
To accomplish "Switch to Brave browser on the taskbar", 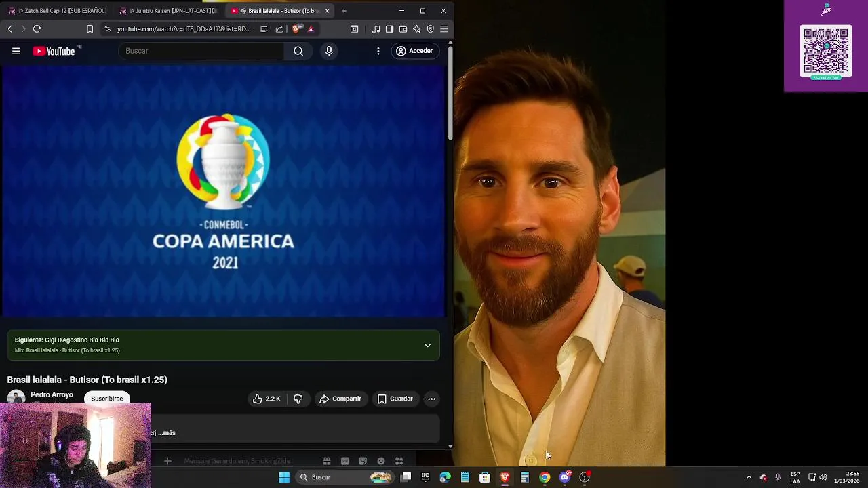I will 505,477.
